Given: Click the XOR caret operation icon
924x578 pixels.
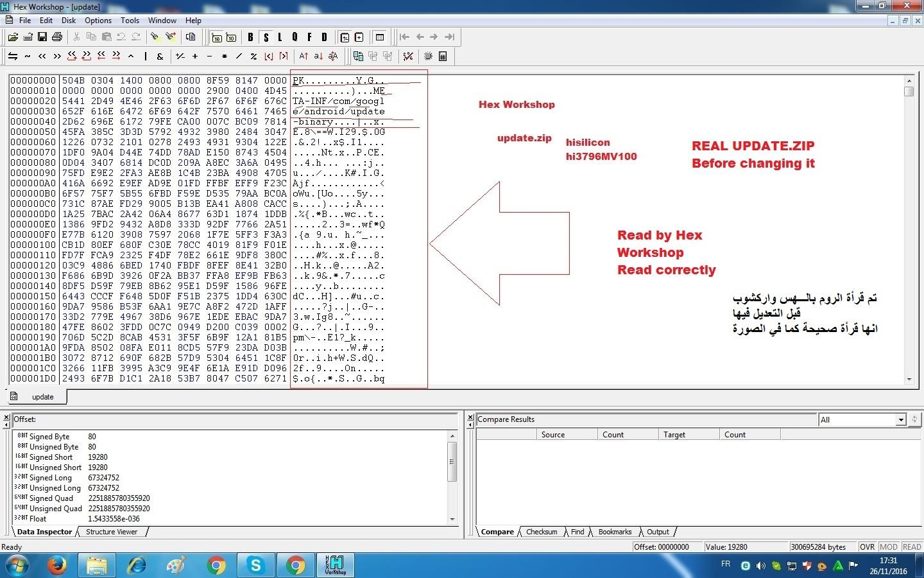Looking at the screenshot, I should [131, 57].
